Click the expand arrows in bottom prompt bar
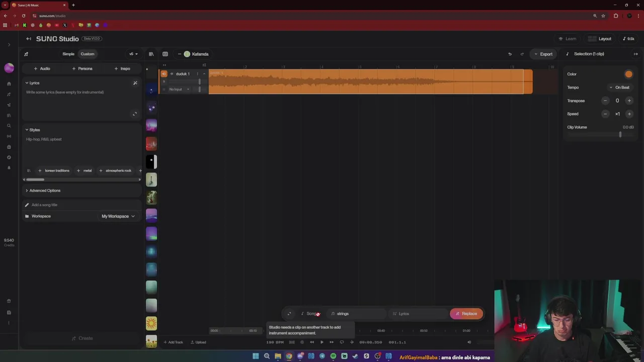 289,314
